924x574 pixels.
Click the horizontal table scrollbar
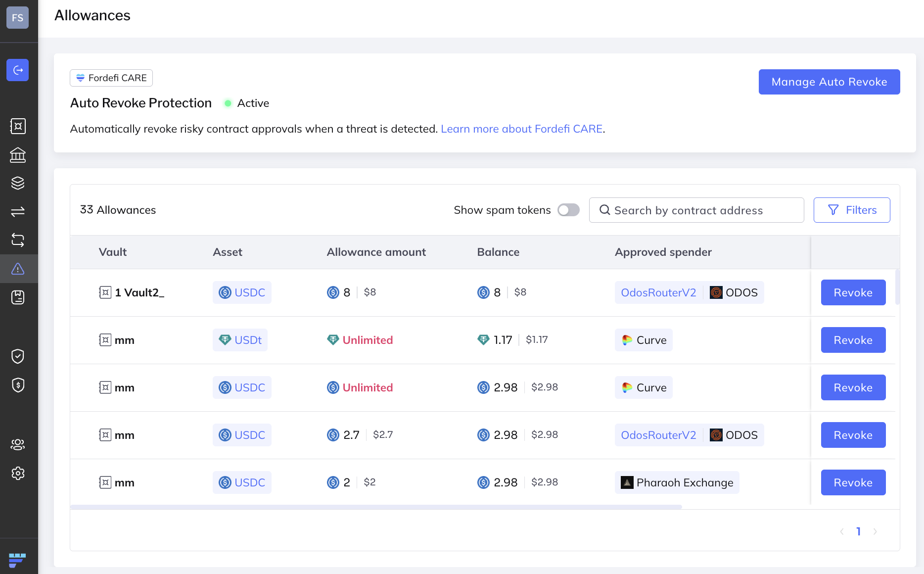coord(376,507)
